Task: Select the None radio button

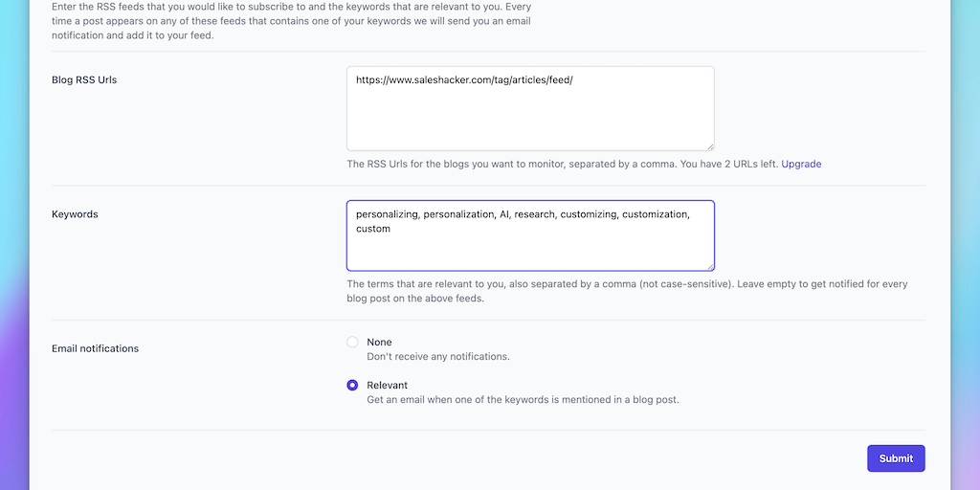Action: 352,342
